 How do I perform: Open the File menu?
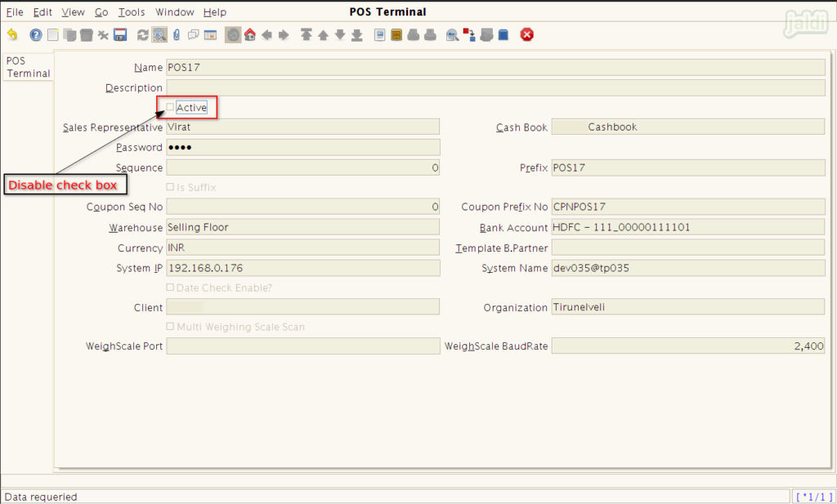(15, 11)
